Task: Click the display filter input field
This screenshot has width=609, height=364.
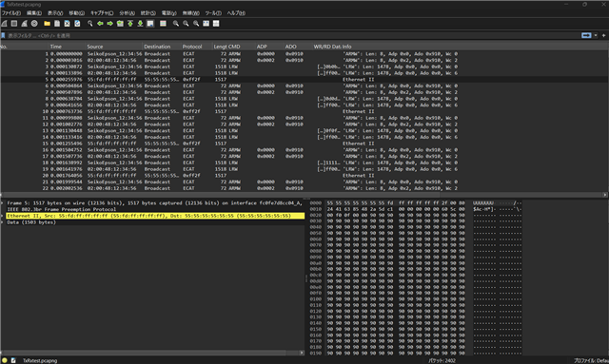Action: 293,35
